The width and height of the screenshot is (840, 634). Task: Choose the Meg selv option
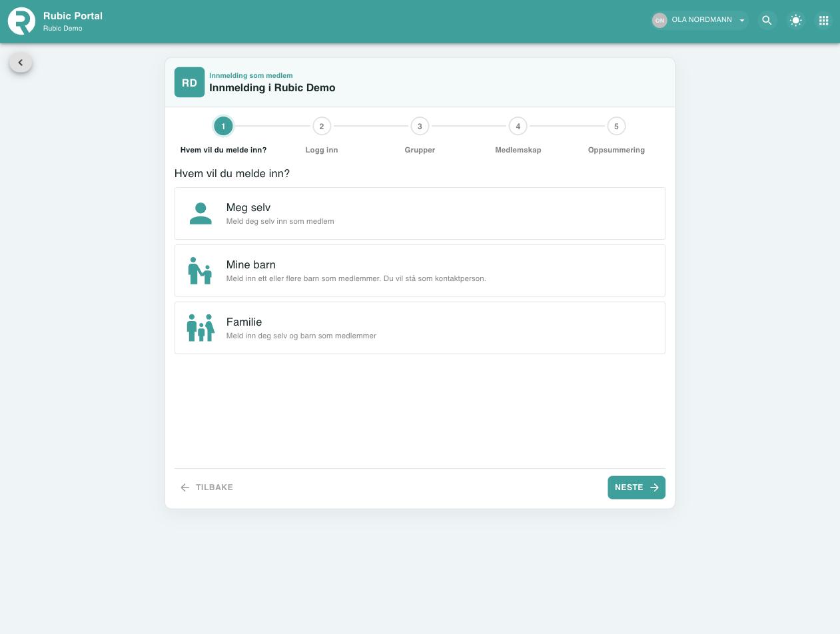420,213
